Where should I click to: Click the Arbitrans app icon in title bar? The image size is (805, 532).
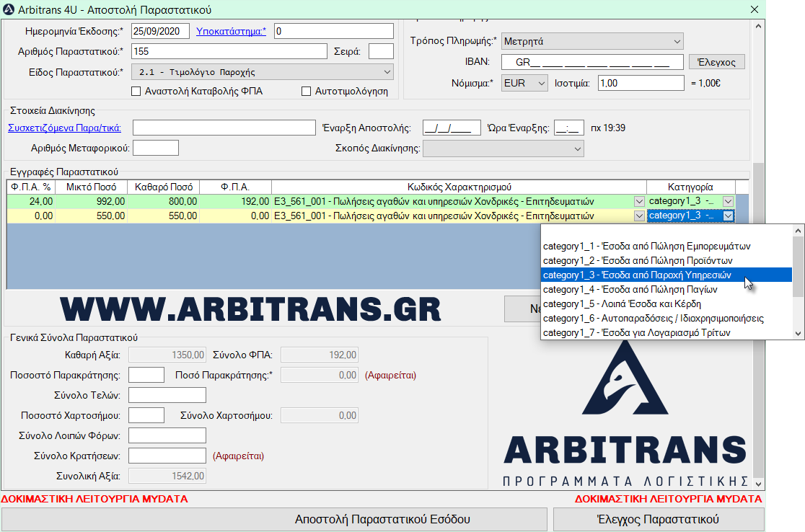point(9,9)
